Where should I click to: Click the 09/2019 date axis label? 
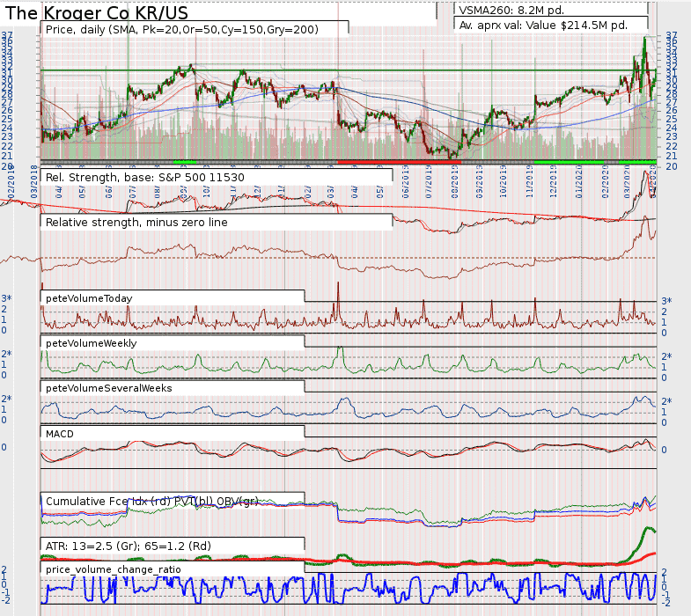point(480,181)
